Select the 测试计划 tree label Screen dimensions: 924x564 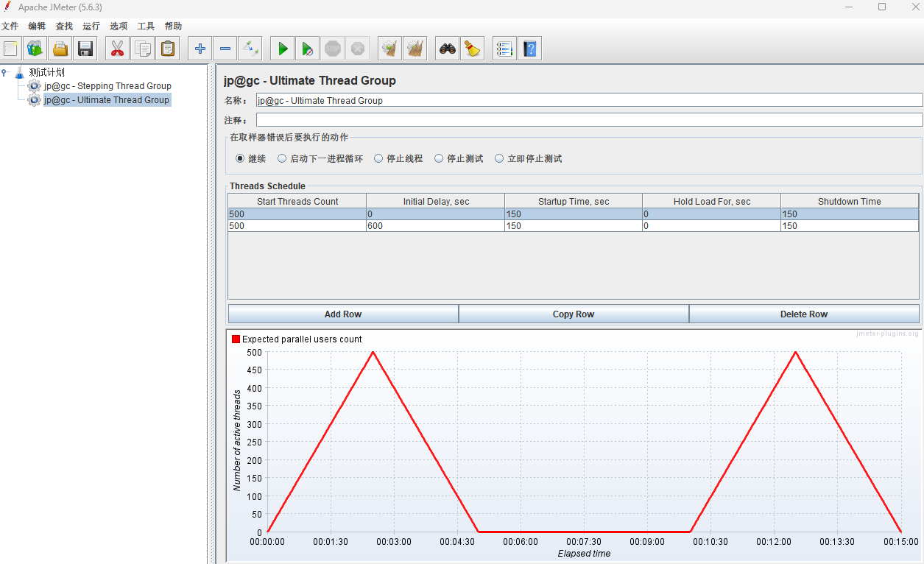coord(47,72)
